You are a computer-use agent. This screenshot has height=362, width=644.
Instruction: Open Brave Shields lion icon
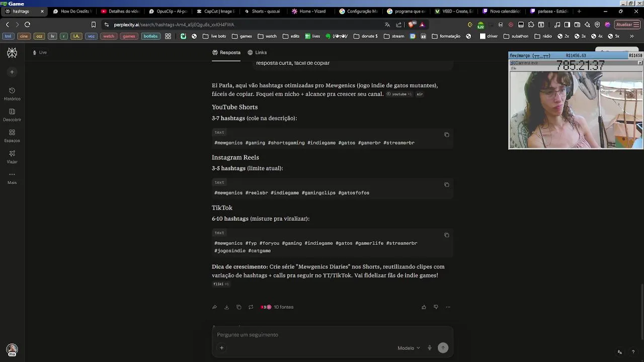pyautogui.click(x=412, y=24)
